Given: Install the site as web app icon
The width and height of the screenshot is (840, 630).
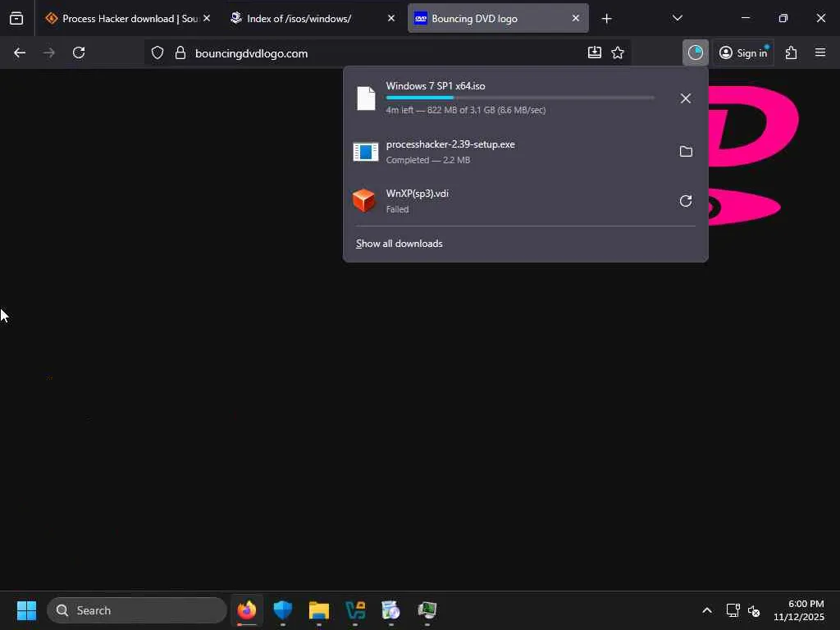Looking at the screenshot, I should (x=594, y=52).
